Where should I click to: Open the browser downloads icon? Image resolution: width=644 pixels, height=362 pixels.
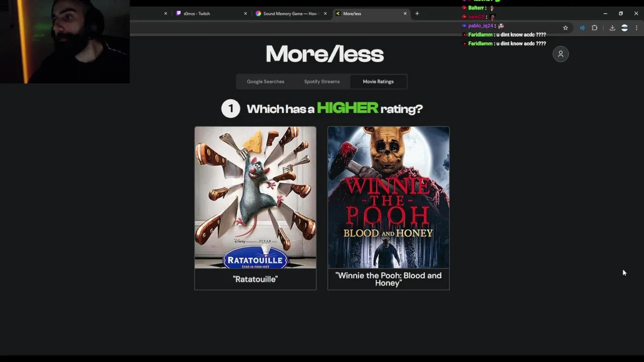click(x=612, y=28)
